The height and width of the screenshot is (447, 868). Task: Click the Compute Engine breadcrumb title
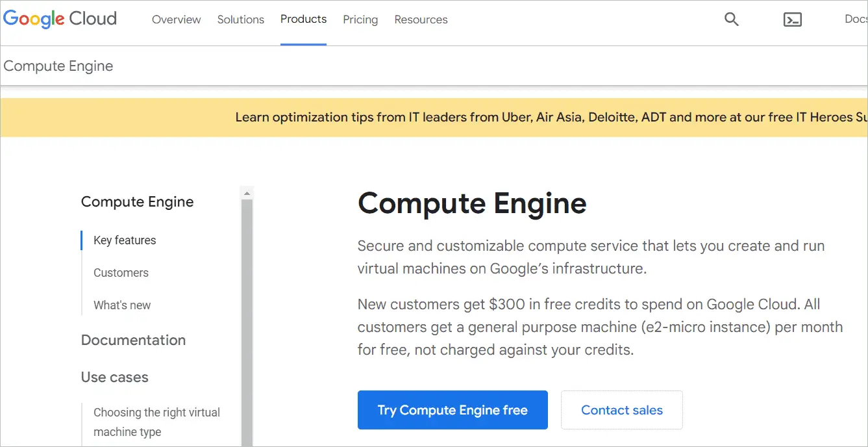click(58, 66)
